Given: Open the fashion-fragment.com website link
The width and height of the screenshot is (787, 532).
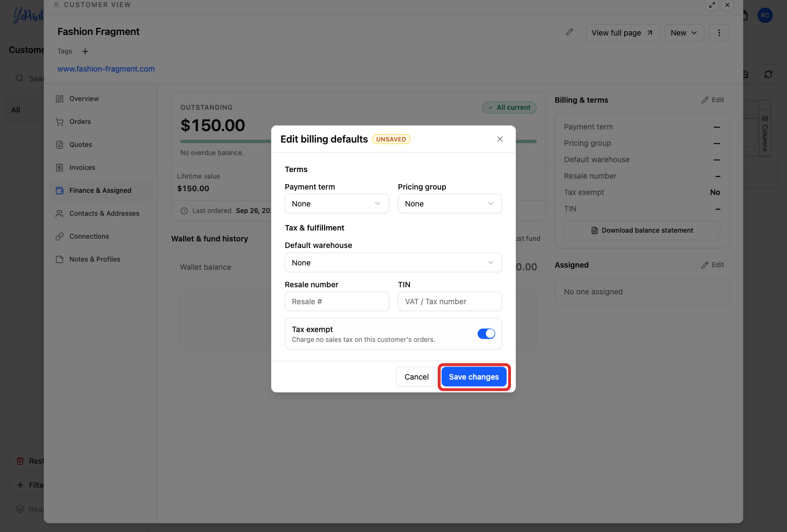Looking at the screenshot, I should [x=106, y=69].
